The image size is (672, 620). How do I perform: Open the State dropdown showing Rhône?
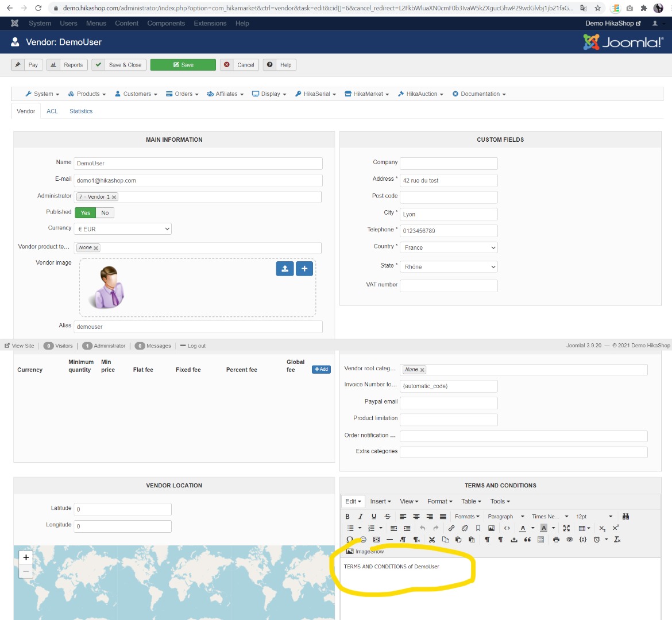tap(449, 267)
